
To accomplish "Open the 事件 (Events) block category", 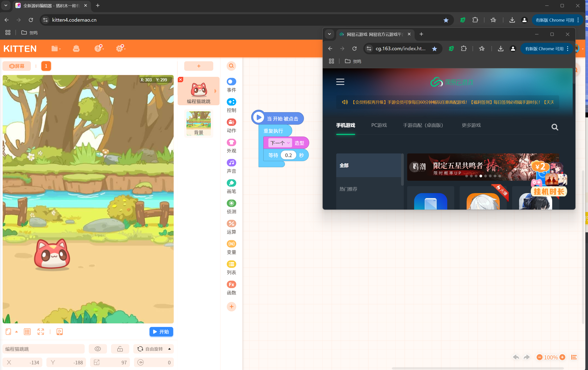I will pos(231,85).
